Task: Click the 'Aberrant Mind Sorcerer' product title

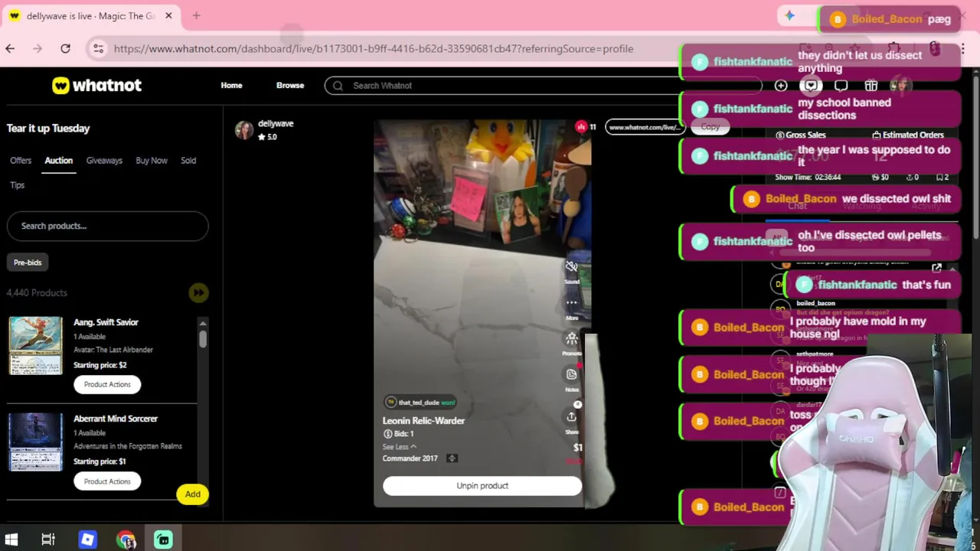Action: click(116, 419)
